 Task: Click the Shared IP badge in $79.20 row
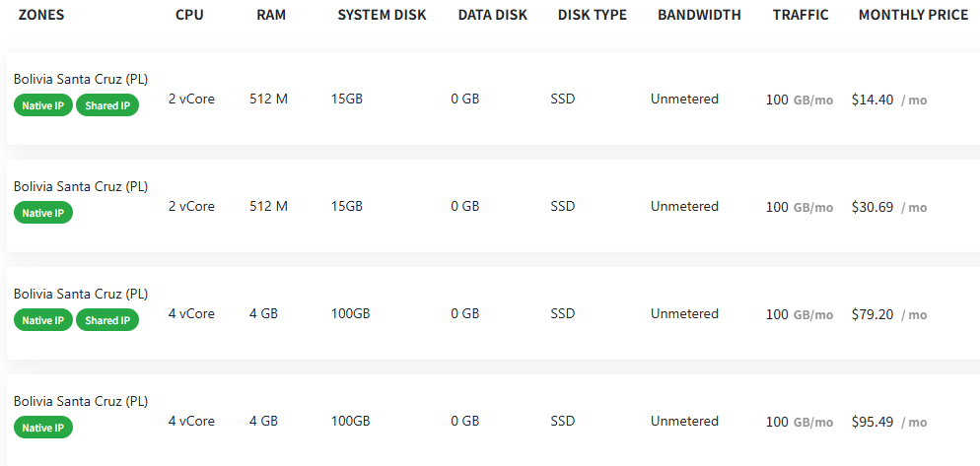(107, 320)
